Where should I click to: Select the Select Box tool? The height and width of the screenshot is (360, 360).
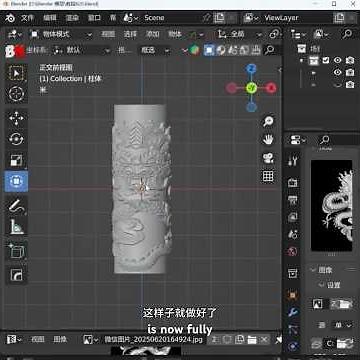pyautogui.click(x=16, y=73)
